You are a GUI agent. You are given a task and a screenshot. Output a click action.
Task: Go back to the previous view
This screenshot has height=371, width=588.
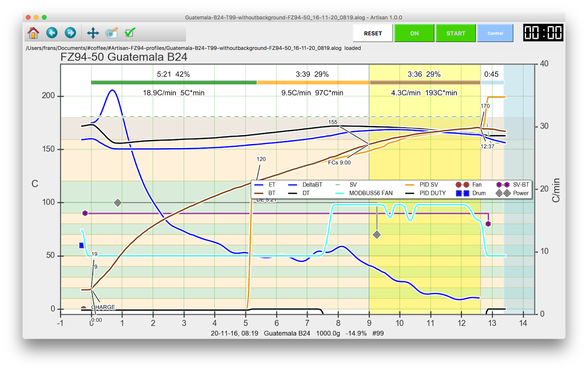pos(52,33)
